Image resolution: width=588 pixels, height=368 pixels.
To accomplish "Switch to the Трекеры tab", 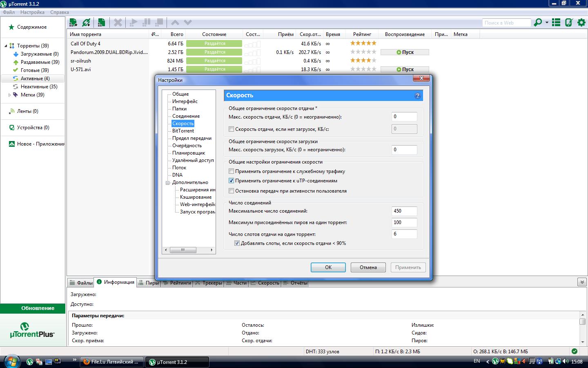I will (209, 283).
